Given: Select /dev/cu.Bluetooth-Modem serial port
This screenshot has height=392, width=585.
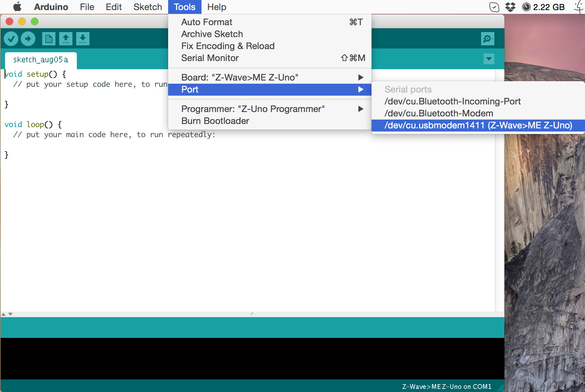Looking at the screenshot, I should point(478,113).
